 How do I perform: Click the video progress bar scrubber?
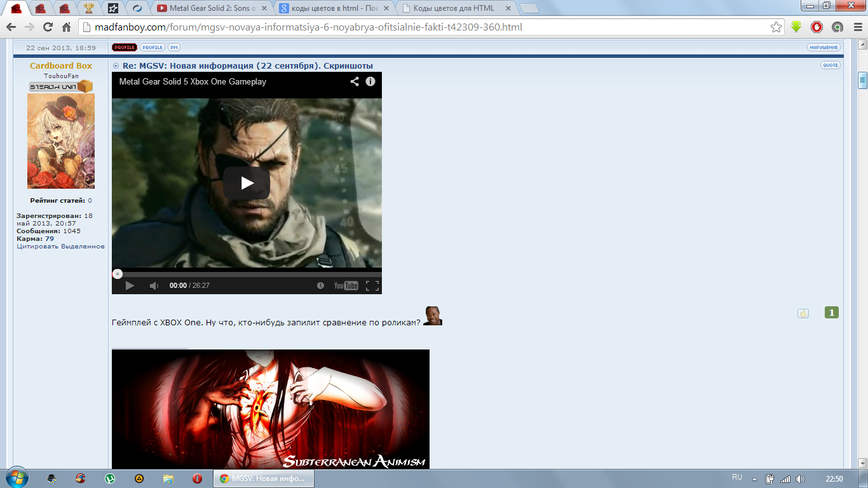pos(118,274)
